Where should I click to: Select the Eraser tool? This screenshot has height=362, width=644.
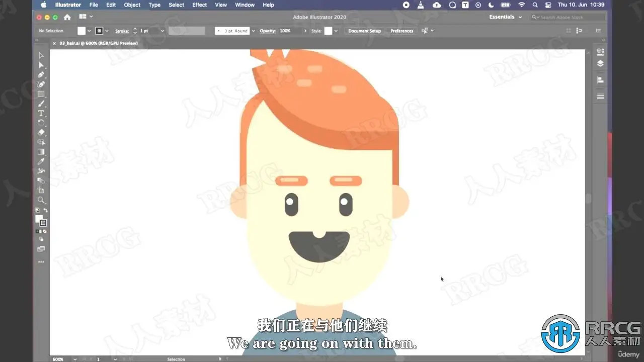pos(41,132)
